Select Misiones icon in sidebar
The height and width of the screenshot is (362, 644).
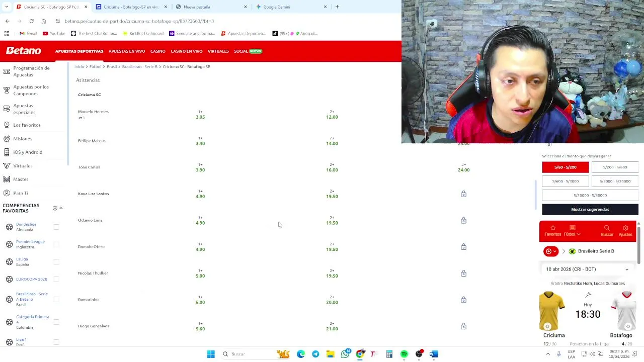pos(7,138)
